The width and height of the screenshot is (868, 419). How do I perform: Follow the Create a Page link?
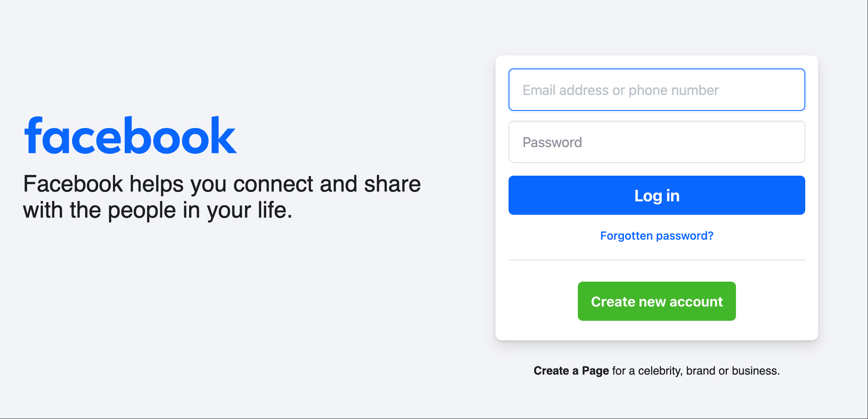tap(571, 370)
